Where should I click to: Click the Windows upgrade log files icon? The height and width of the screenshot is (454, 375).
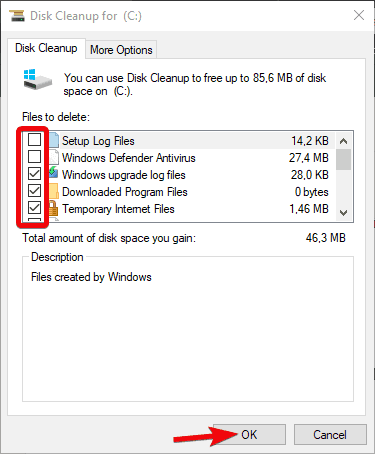click(54, 173)
